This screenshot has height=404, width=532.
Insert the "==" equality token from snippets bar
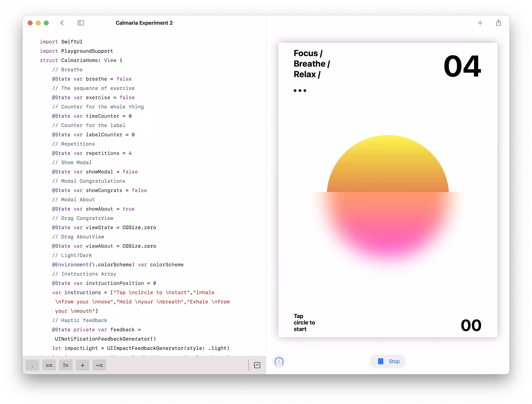(49, 365)
